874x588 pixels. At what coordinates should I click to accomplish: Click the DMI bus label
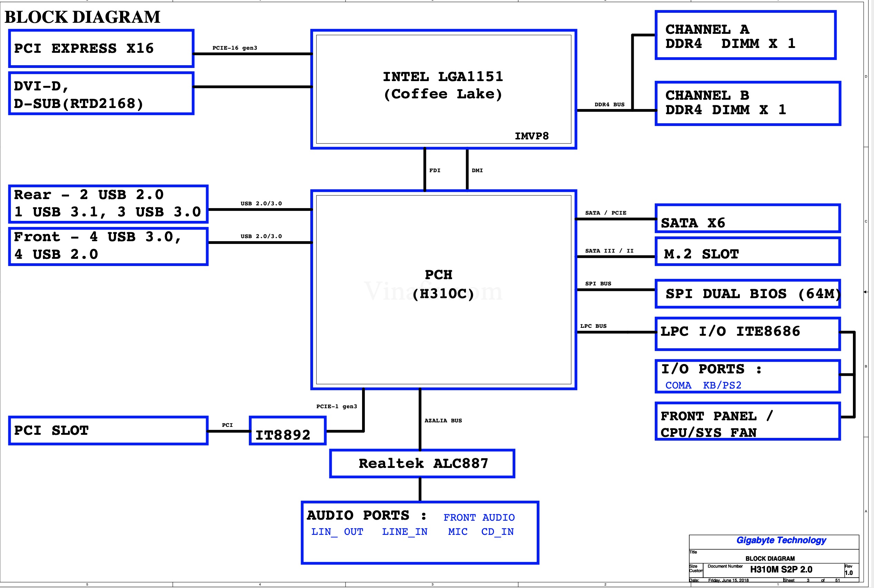click(477, 170)
